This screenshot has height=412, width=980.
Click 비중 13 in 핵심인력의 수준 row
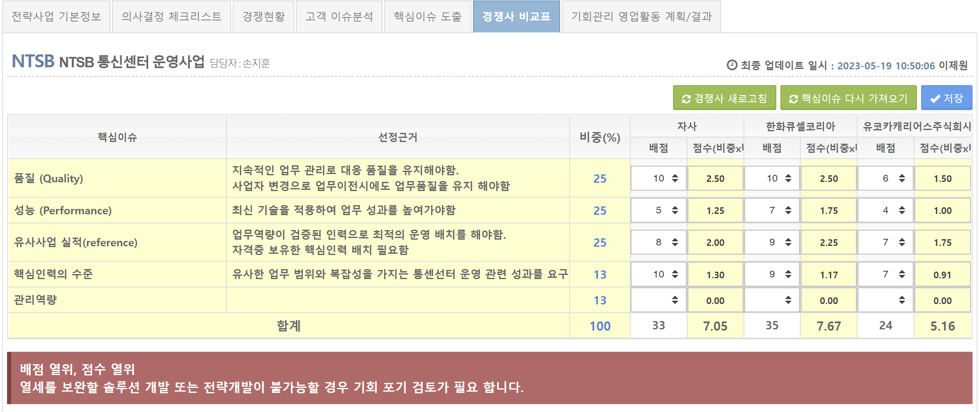click(x=600, y=275)
